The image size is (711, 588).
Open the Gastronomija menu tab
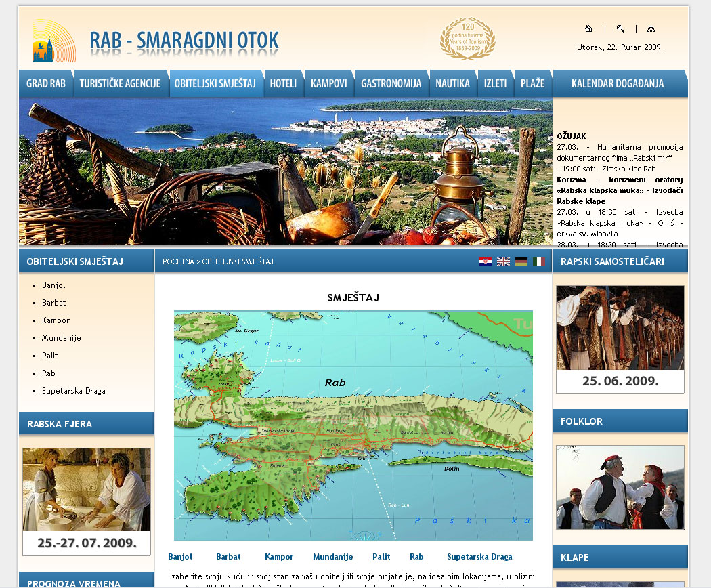391,84
